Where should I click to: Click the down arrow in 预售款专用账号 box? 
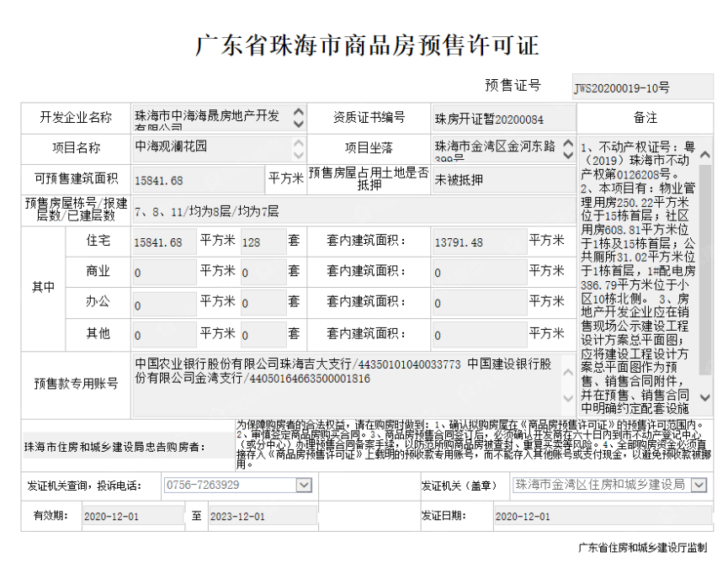[568, 398]
